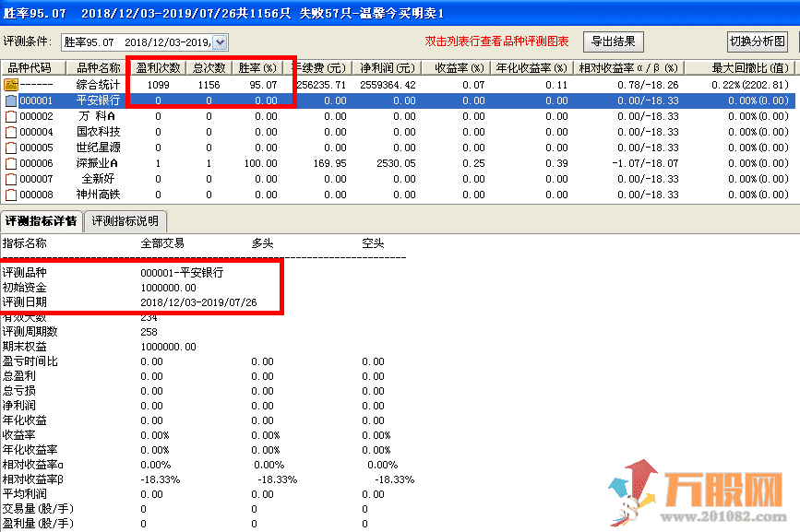Screen dimensions: 800x532
Task: Click net profit value 2559364.42
Action: tap(388, 85)
